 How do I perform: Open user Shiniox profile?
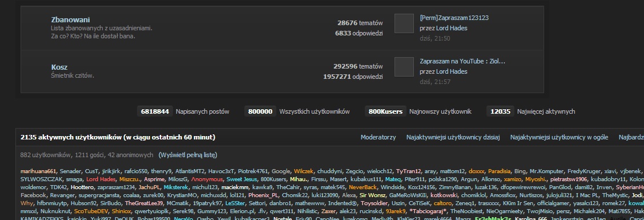[x=121, y=211]
